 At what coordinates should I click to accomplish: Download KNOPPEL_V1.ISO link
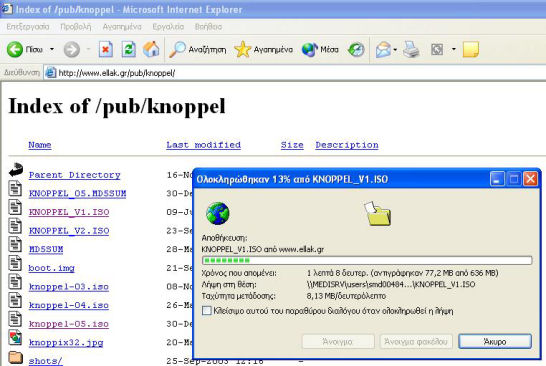(x=69, y=212)
